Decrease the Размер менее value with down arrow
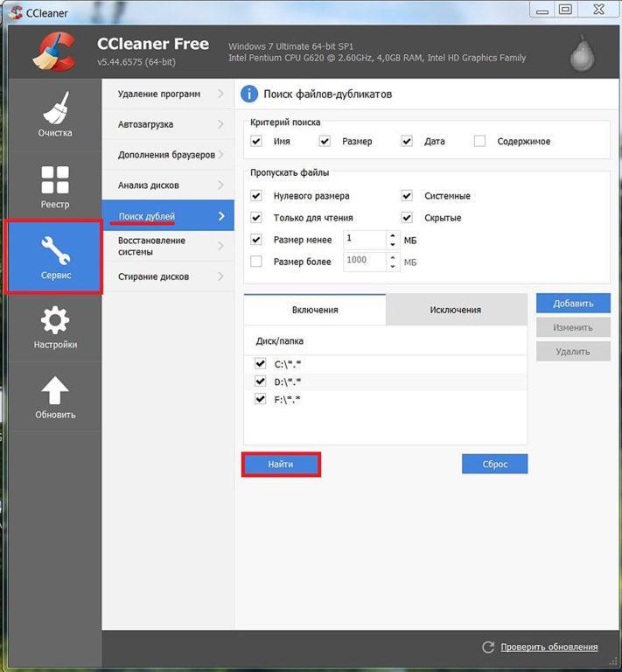The width and height of the screenshot is (622, 672). pos(393,245)
